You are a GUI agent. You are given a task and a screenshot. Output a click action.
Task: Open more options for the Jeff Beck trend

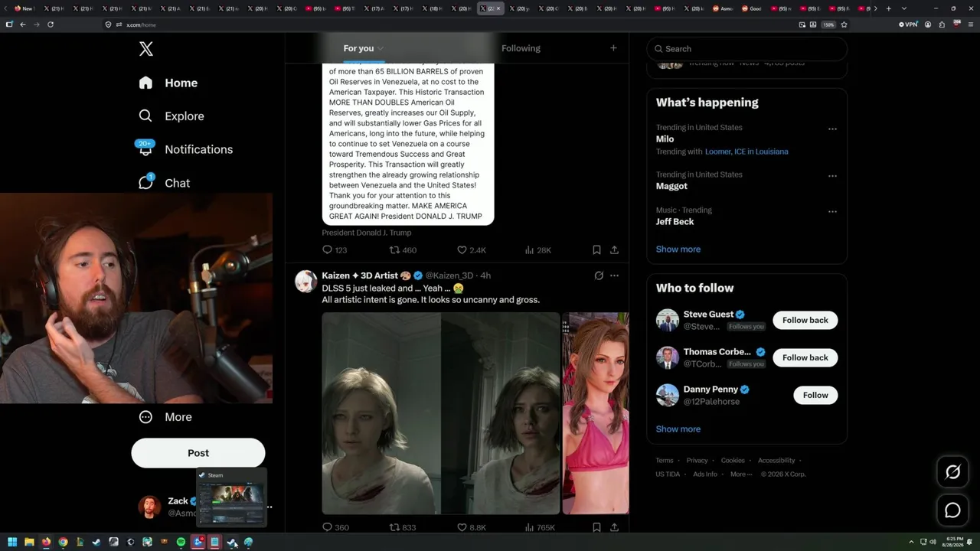[x=832, y=211]
